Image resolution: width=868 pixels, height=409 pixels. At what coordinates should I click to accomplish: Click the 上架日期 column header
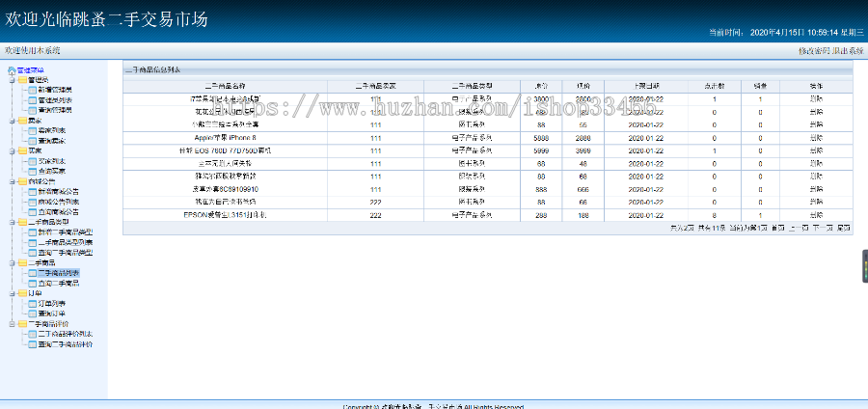pos(646,87)
